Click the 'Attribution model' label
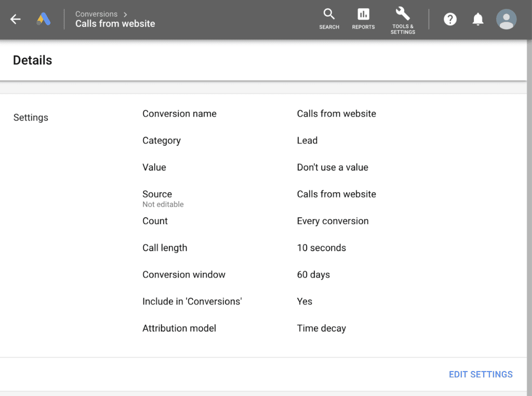The image size is (532, 396). (x=179, y=328)
